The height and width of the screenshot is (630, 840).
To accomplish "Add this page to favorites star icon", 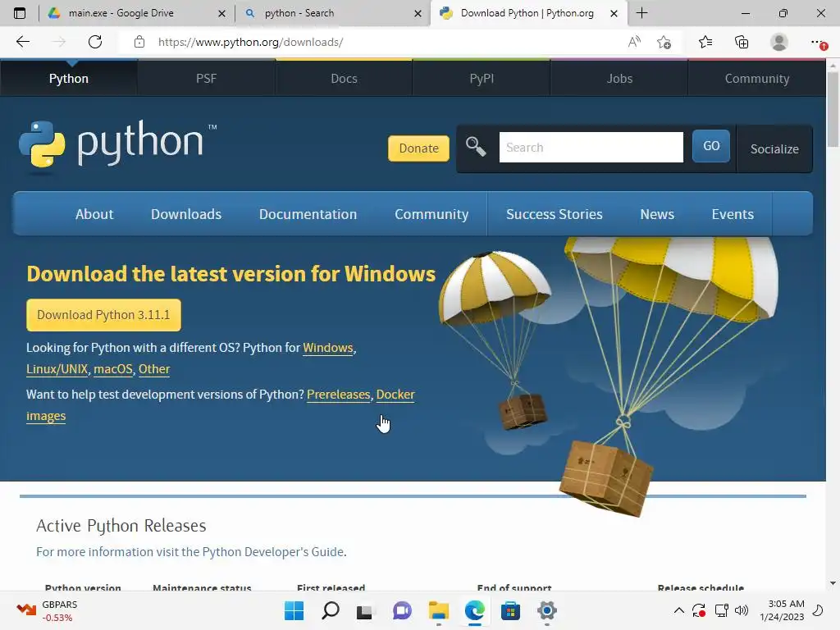I will (x=664, y=42).
